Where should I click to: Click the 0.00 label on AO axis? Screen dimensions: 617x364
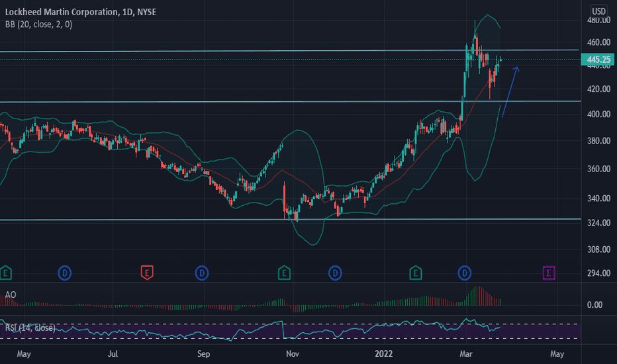click(594, 304)
